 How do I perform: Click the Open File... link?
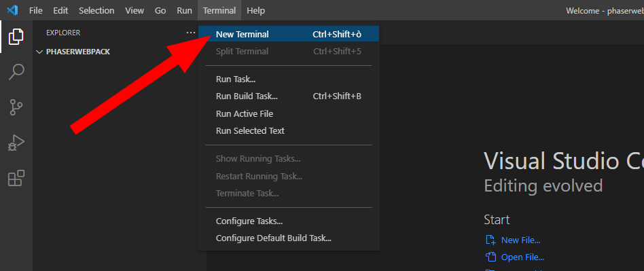pos(522,257)
